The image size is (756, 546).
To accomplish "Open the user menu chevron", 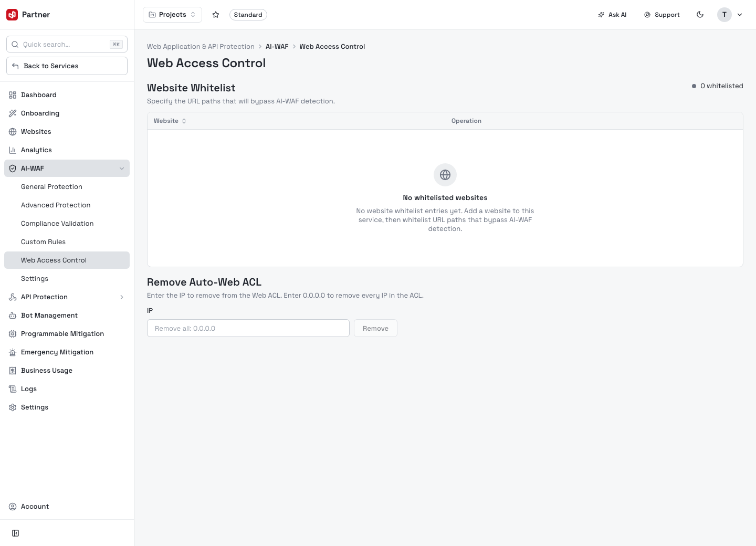I will [740, 15].
